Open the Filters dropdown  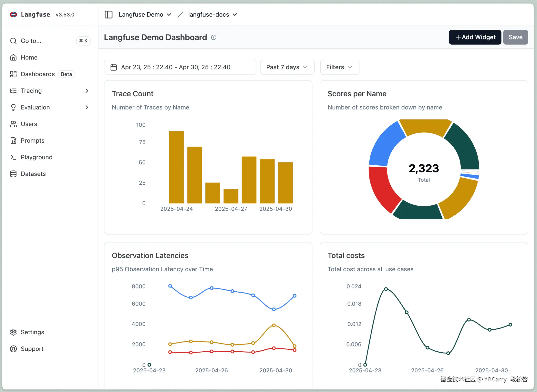click(339, 67)
